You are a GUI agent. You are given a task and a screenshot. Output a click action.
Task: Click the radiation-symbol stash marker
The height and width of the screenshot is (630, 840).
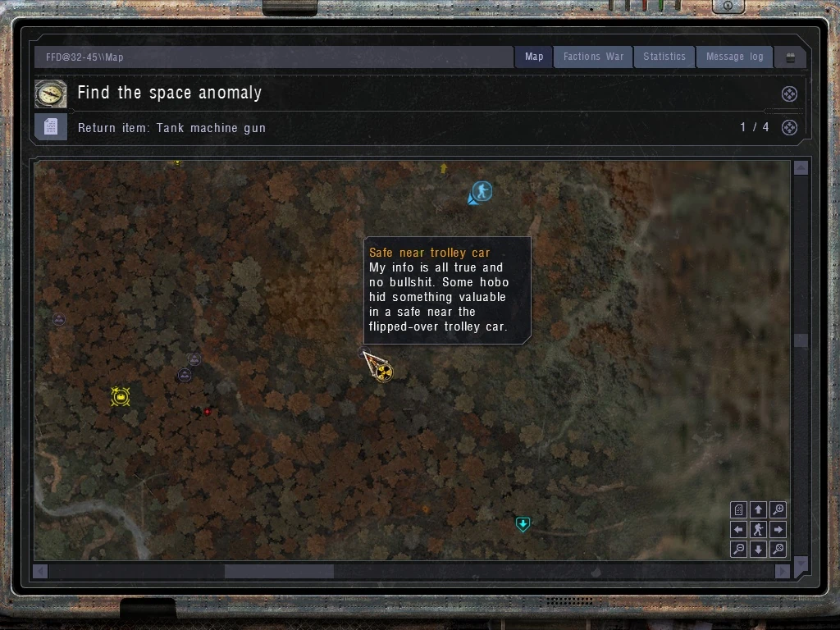tap(384, 372)
